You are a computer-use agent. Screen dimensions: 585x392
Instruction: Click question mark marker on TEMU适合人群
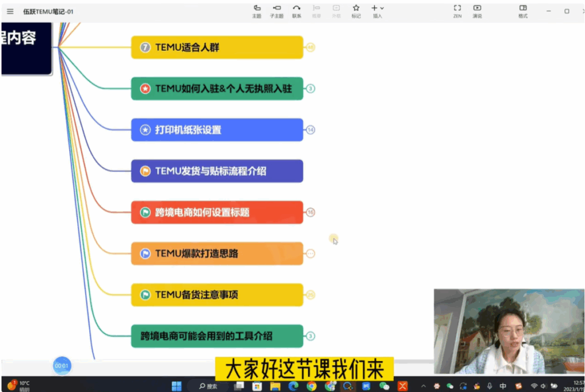[x=145, y=47]
